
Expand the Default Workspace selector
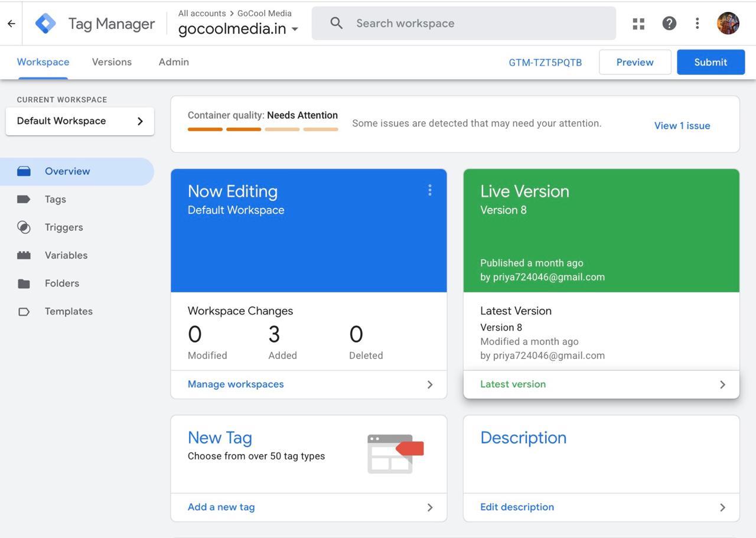pos(80,121)
